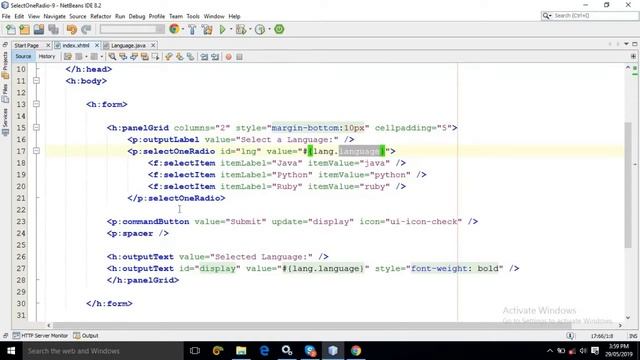Click the Shift Line Left icon
The width and height of the screenshot is (640, 360).
pyautogui.click(x=204, y=57)
